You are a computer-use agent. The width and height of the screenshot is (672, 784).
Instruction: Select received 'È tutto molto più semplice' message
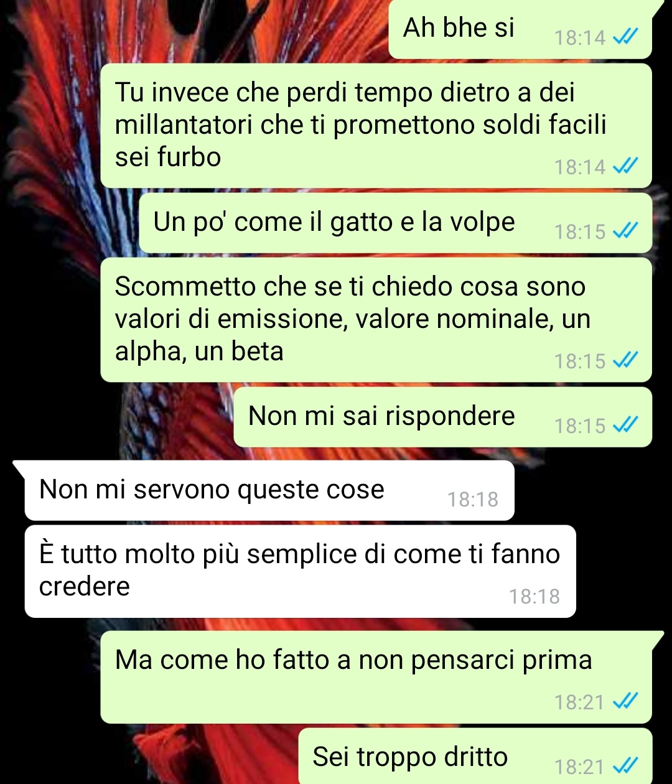tap(300, 571)
